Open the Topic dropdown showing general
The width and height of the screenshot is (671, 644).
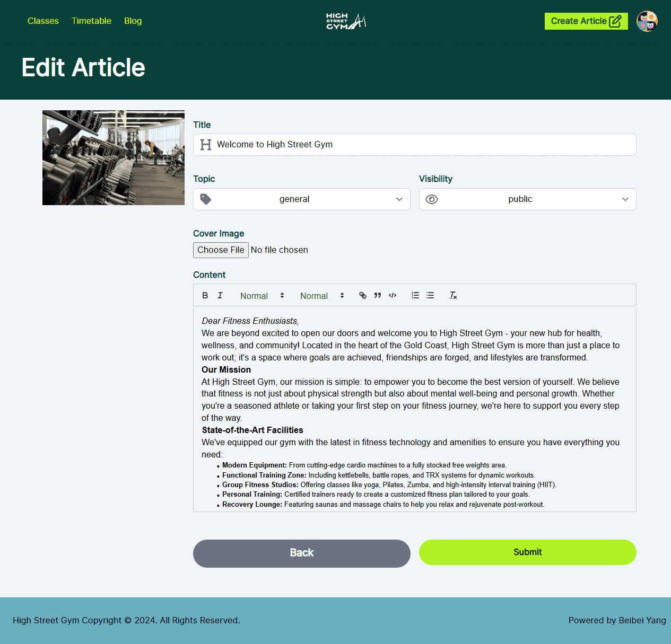click(301, 199)
